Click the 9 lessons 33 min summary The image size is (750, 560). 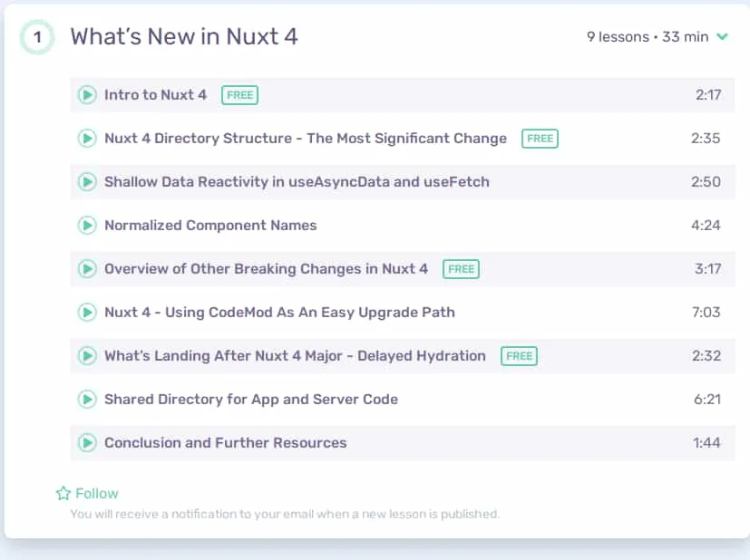pos(648,37)
